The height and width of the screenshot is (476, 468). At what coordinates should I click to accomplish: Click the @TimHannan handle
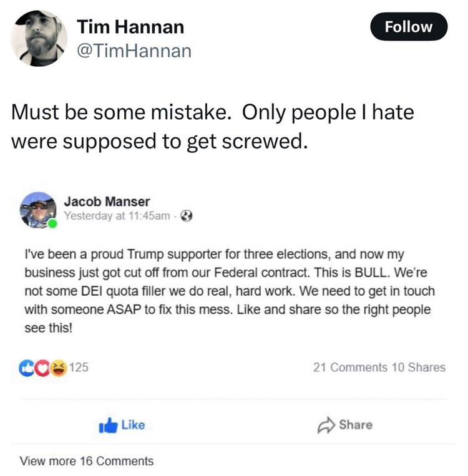coord(134,51)
